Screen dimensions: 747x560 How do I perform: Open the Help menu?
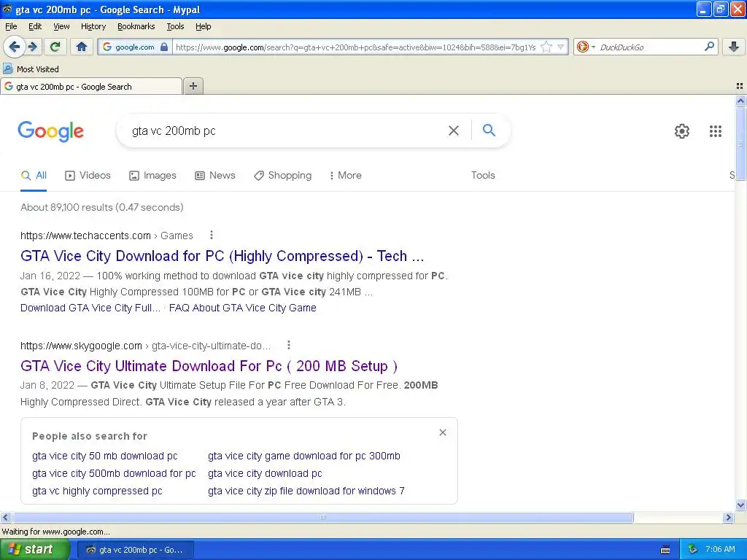coord(203,26)
